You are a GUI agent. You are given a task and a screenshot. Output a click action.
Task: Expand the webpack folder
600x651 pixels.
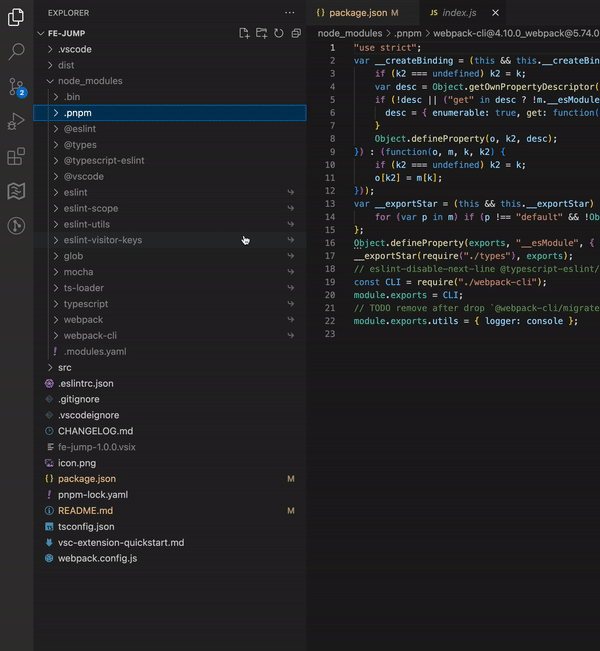(170, 320)
